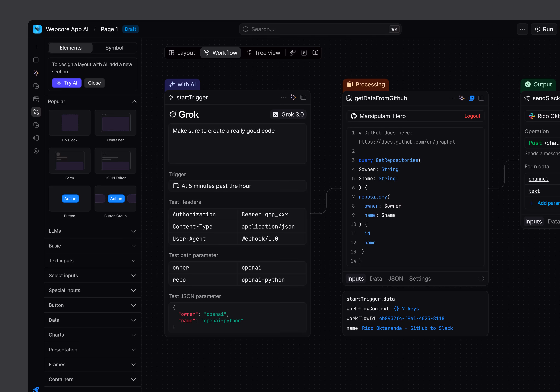
Task: Close the AI layout hint
Action: coord(94,83)
